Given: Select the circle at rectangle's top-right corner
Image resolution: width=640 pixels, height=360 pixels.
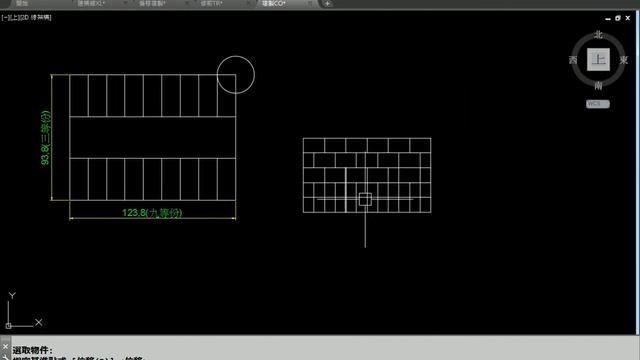Looking at the screenshot, I should [236, 75].
